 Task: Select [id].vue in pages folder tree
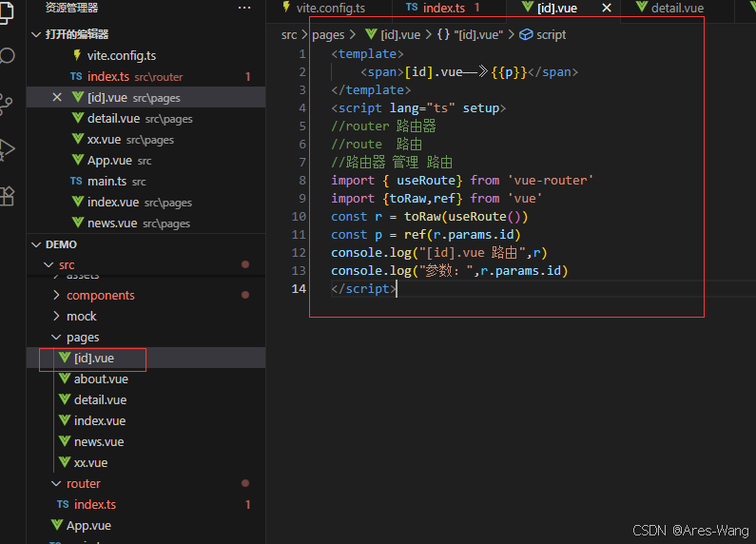click(145, 359)
